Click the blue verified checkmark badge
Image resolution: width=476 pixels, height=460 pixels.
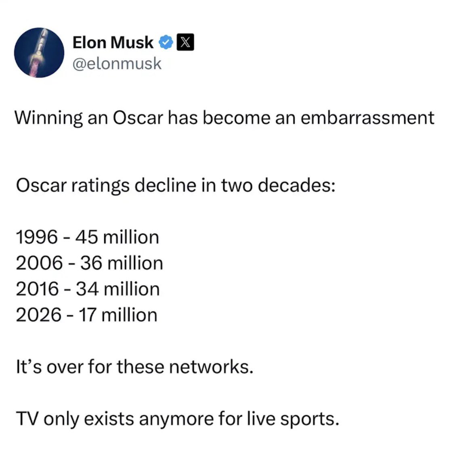point(166,42)
